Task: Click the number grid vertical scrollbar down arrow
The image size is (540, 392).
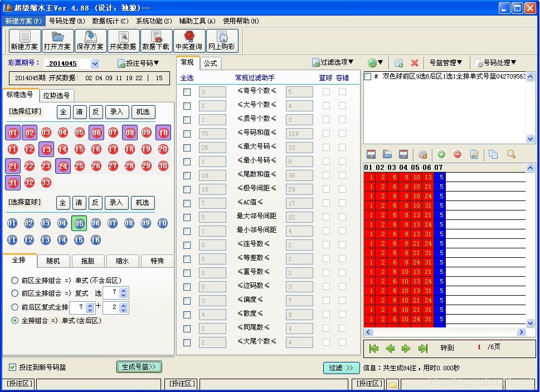Action: tap(531, 323)
